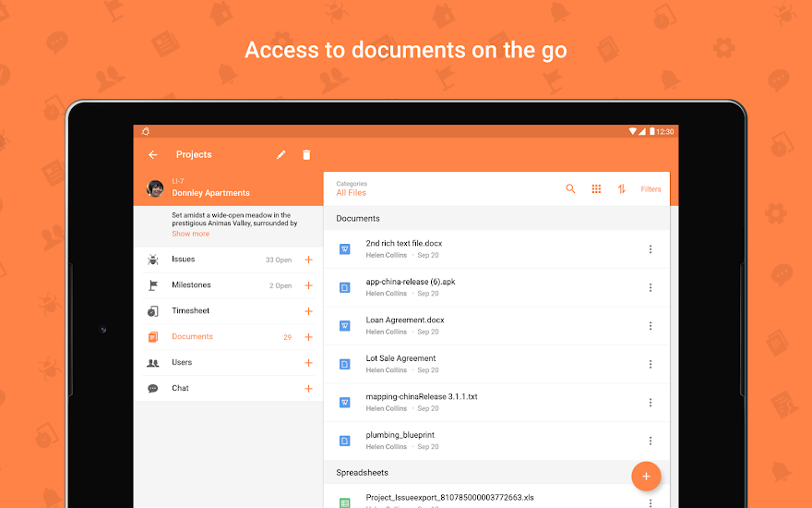
Task: Click the 29 documents count
Action: (287, 337)
